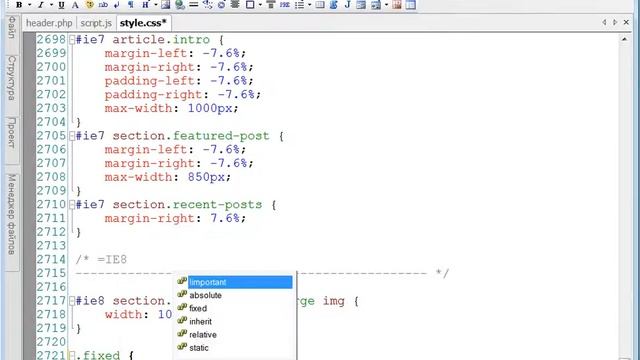Switch to the script.js tab

pyautogui.click(x=96, y=23)
